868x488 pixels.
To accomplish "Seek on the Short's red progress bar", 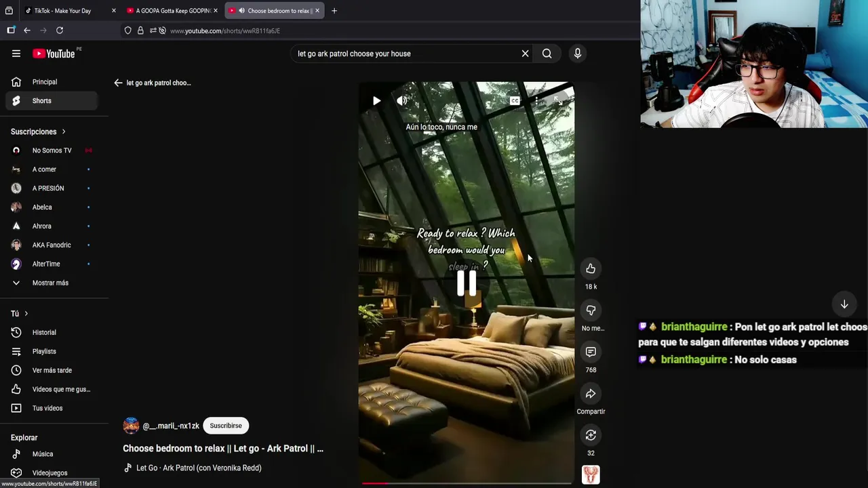I will click(x=467, y=483).
